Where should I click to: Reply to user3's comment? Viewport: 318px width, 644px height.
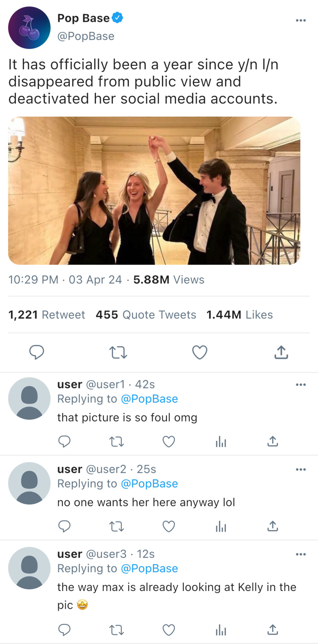click(64, 630)
